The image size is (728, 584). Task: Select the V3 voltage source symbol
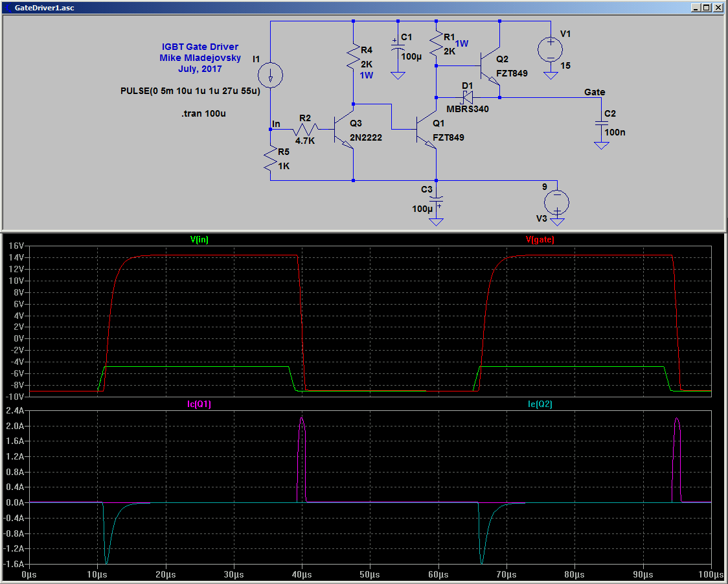(x=556, y=202)
